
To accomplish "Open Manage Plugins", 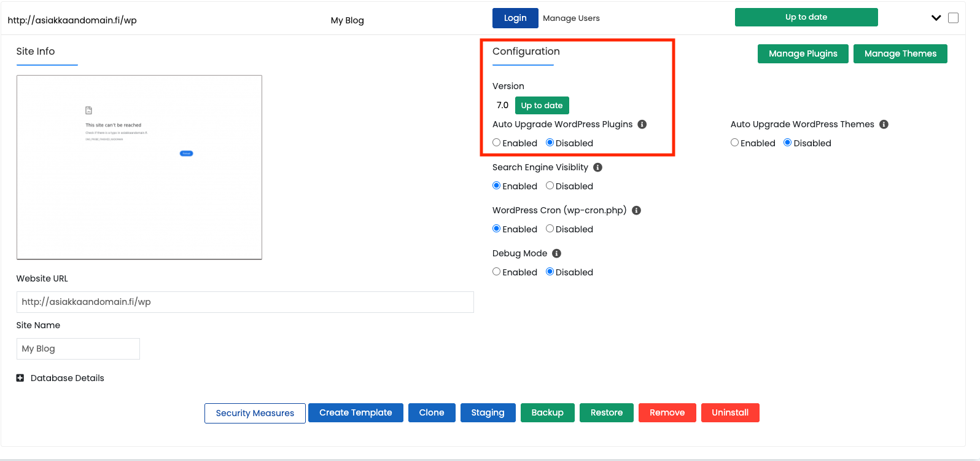I will pyautogui.click(x=803, y=53).
